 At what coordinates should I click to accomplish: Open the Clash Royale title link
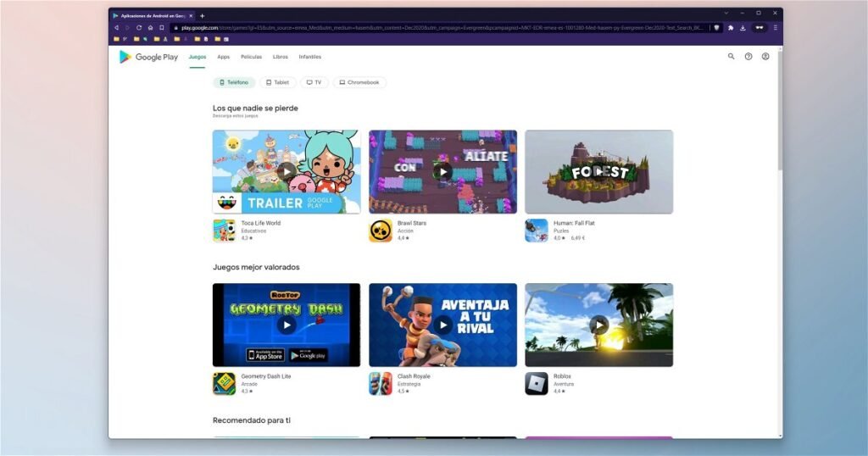(414, 376)
